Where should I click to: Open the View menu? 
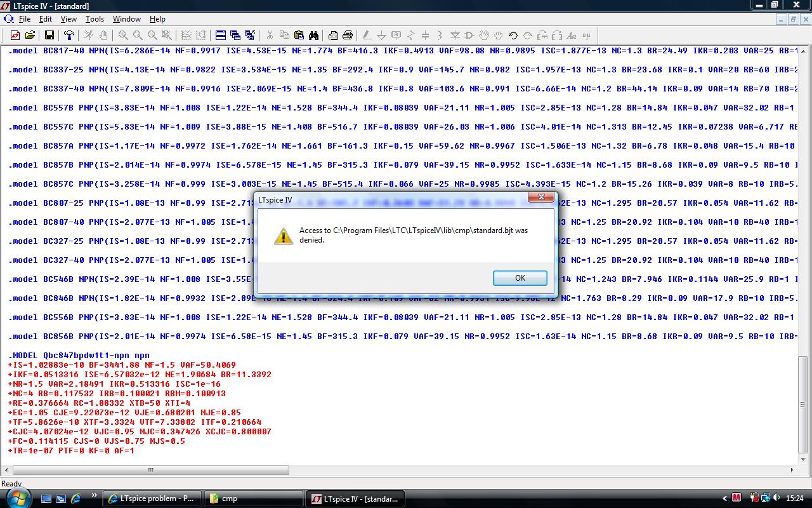[69, 19]
